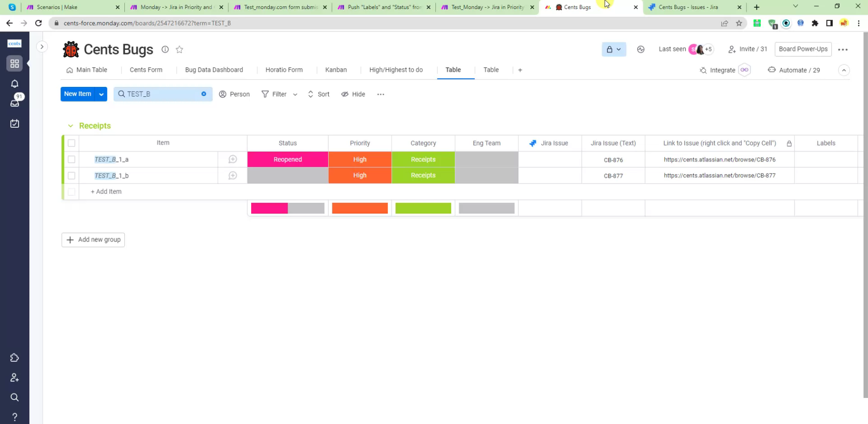Image resolution: width=868 pixels, height=424 pixels.
Task: Set empty status cell of TEST_B_1_b
Action: click(288, 175)
